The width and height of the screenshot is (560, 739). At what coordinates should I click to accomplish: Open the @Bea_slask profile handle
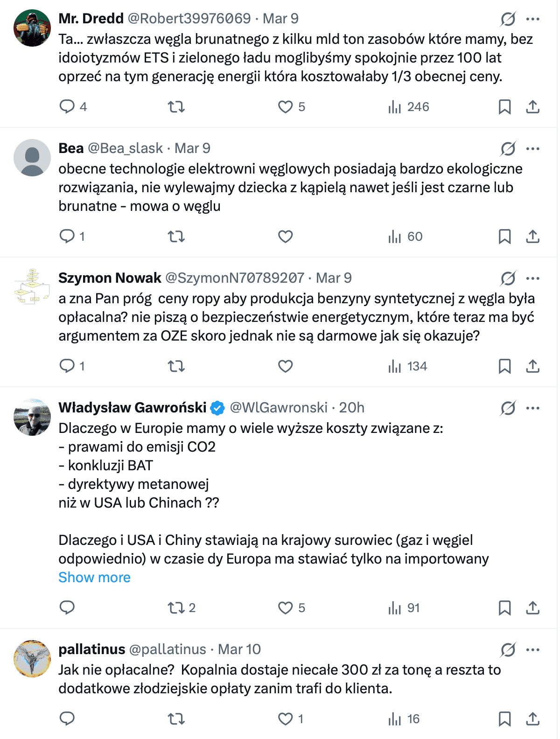[125, 148]
